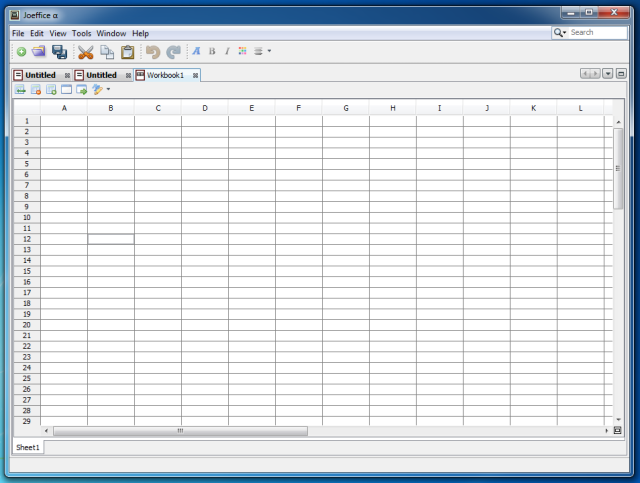Open the Window menu

(x=111, y=33)
